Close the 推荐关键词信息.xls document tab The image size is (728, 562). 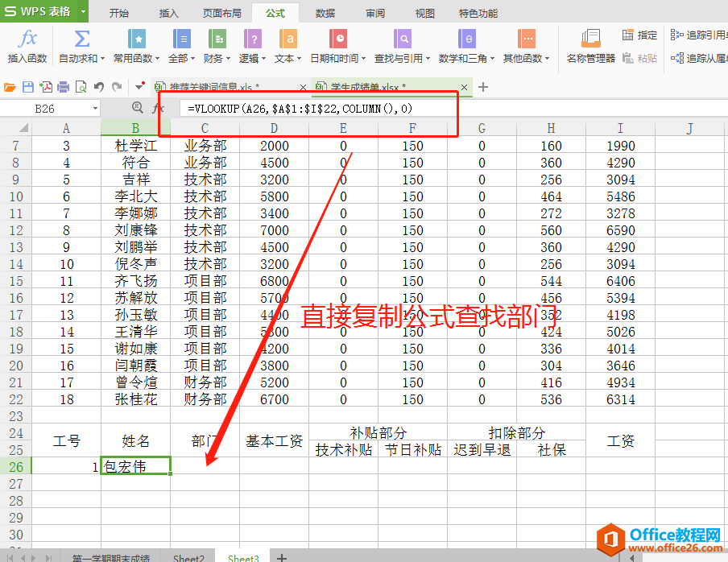tap(303, 87)
